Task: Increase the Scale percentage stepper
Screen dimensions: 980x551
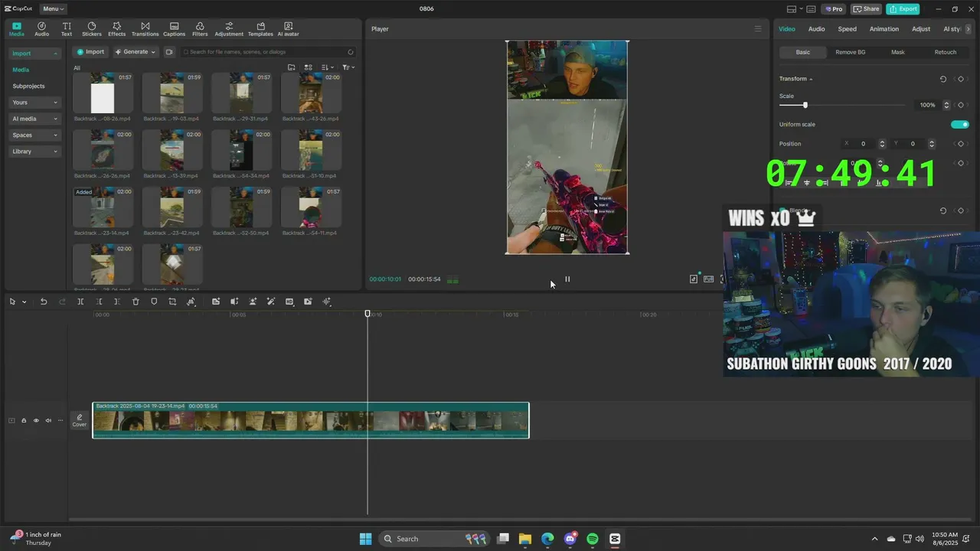Action: pos(946,103)
